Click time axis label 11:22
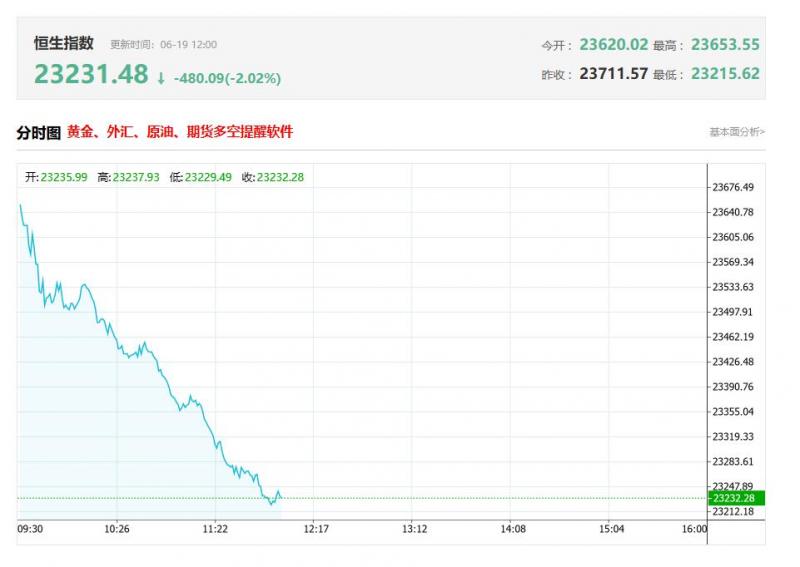The image size is (800, 567). click(215, 529)
